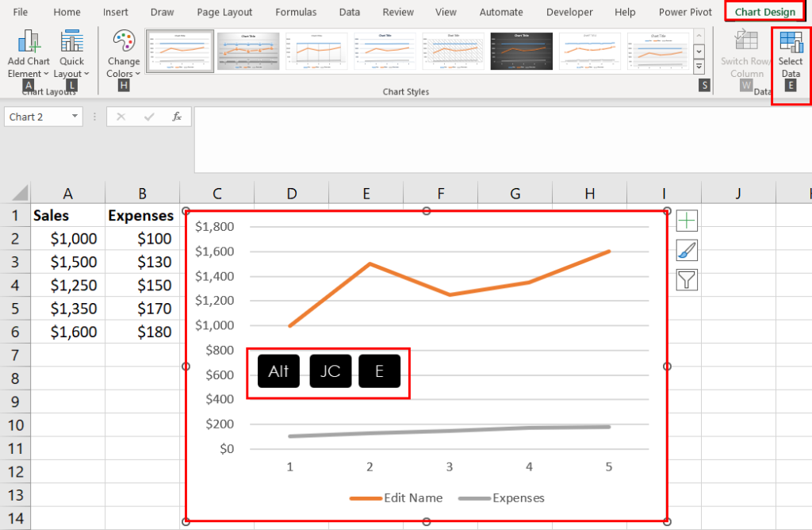Click the Sales header cell

[x=67, y=215]
